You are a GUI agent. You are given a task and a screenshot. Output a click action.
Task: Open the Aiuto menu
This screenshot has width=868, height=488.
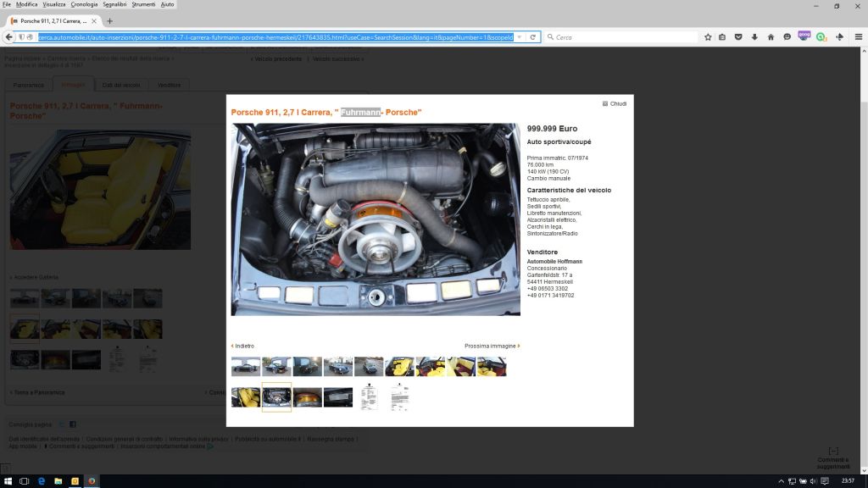[167, 4]
